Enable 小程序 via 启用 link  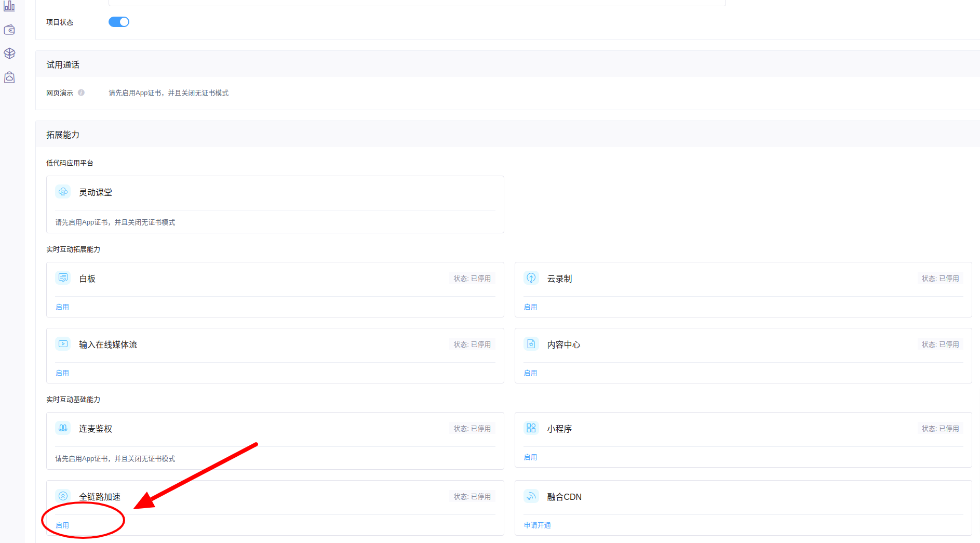pos(530,457)
